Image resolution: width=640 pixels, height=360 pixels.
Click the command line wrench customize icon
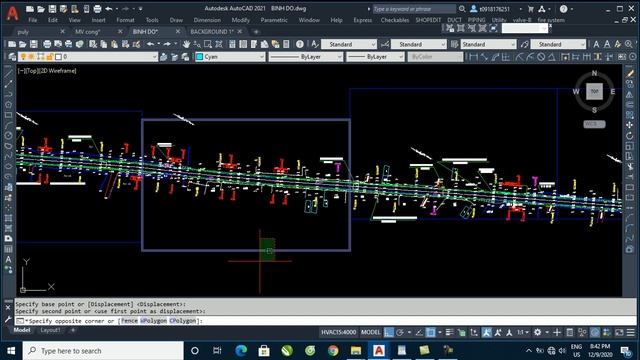(x=8, y=319)
